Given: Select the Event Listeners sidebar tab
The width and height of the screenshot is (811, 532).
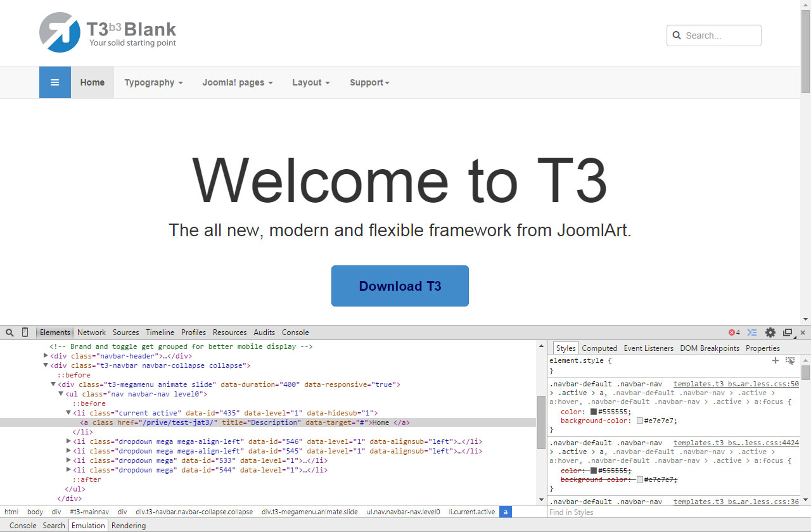Looking at the screenshot, I should tap(649, 348).
